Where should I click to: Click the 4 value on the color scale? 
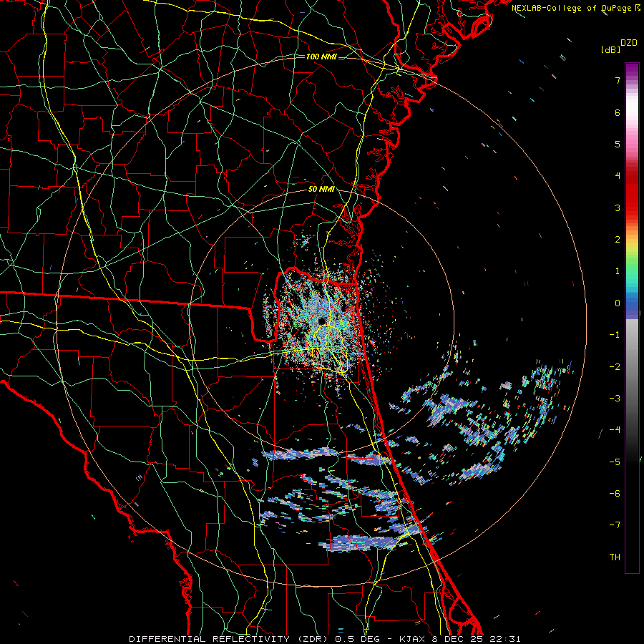[x=618, y=176]
